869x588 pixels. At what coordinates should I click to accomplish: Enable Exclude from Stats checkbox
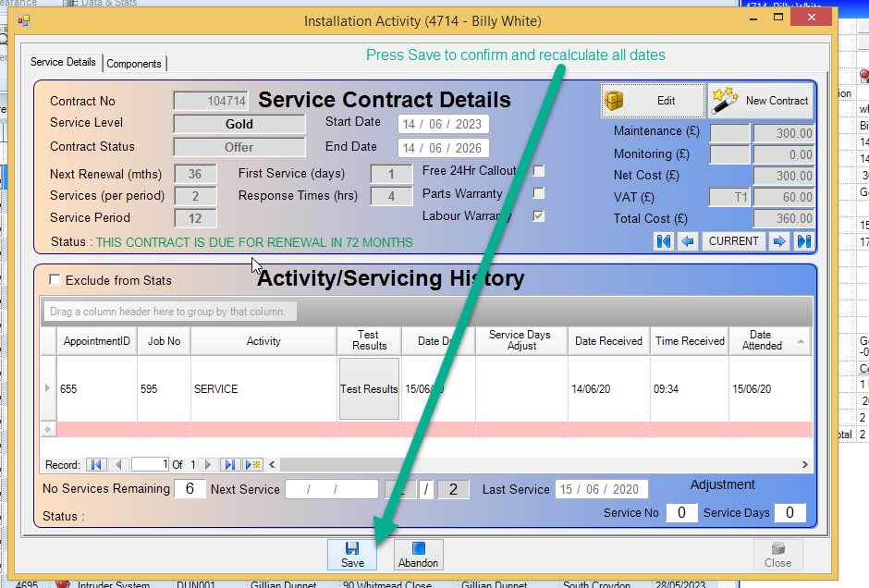pos(55,280)
